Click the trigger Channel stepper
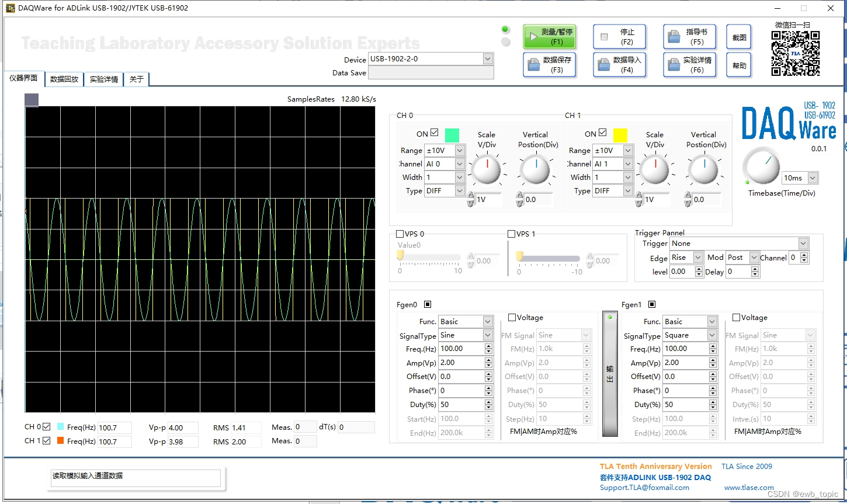 click(804, 258)
